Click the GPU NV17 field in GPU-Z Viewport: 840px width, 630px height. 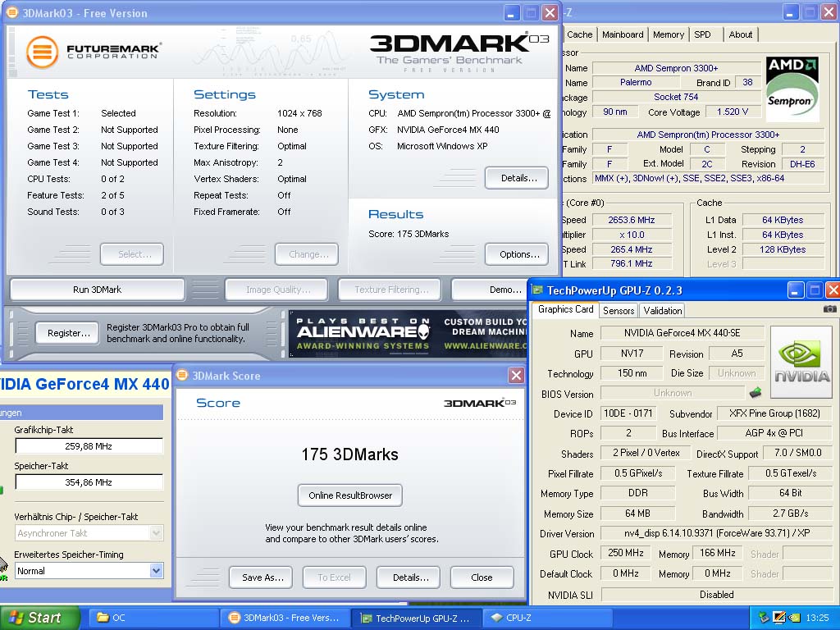(632, 353)
